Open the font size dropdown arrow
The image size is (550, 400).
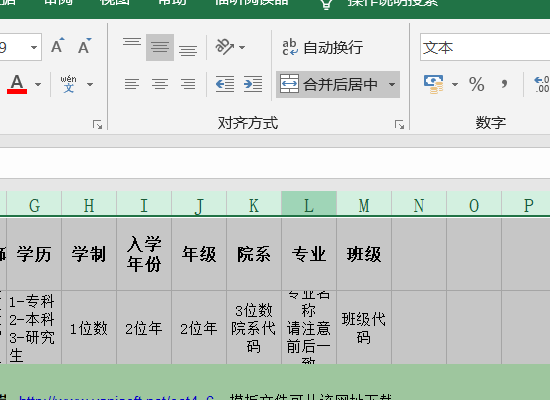point(34,47)
